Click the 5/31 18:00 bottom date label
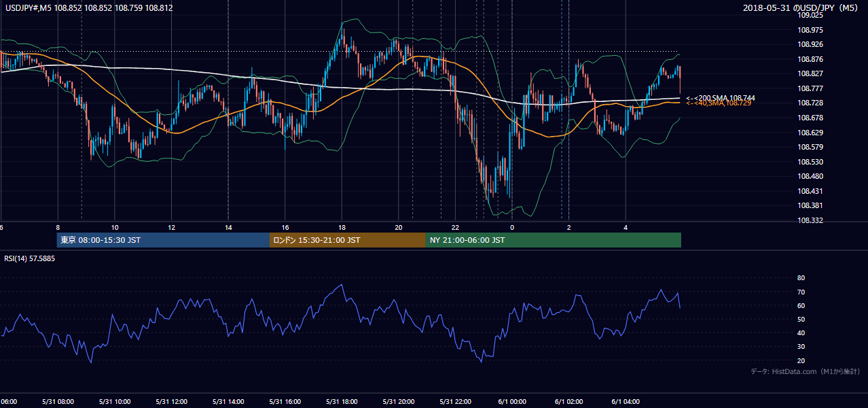 (x=342, y=401)
